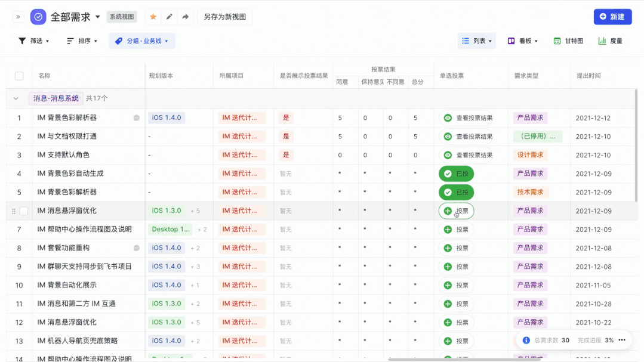Click 另存为新视图 button
This screenshot has width=644, height=362.
click(x=224, y=17)
